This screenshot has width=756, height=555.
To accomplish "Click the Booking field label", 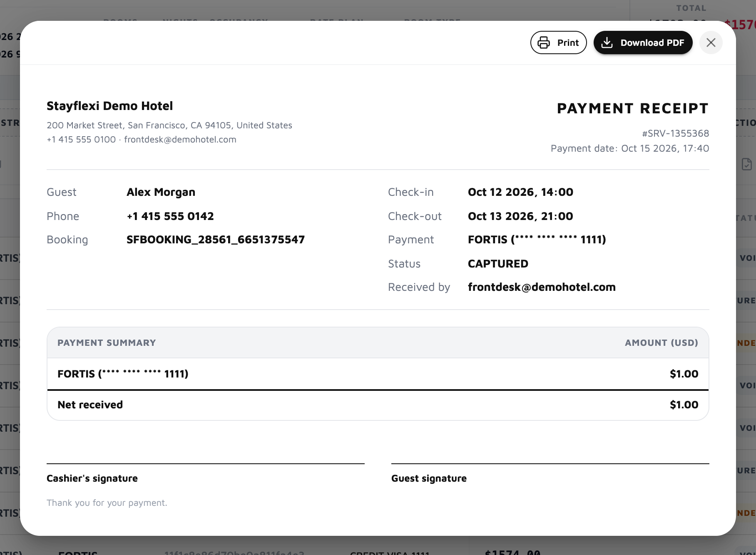I will [x=67, y=240].
